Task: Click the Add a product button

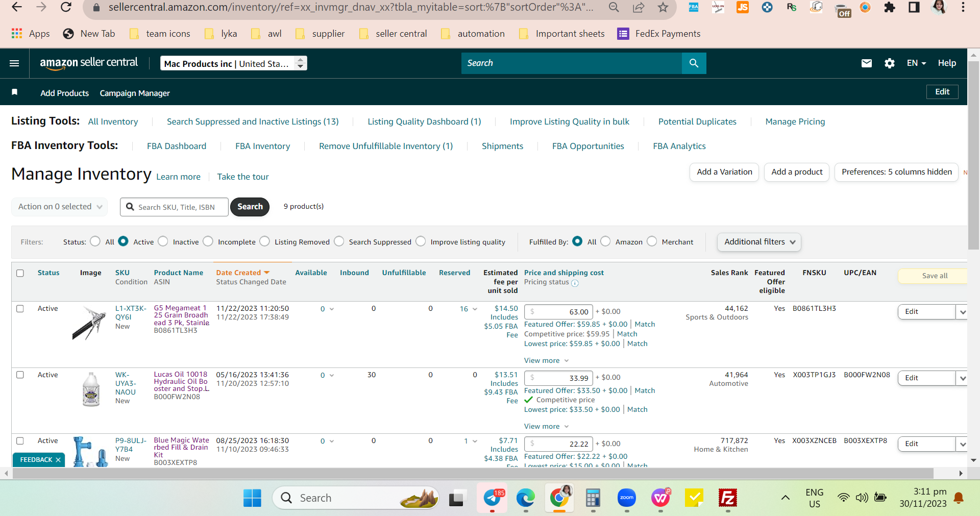Action: click(797, 172)
